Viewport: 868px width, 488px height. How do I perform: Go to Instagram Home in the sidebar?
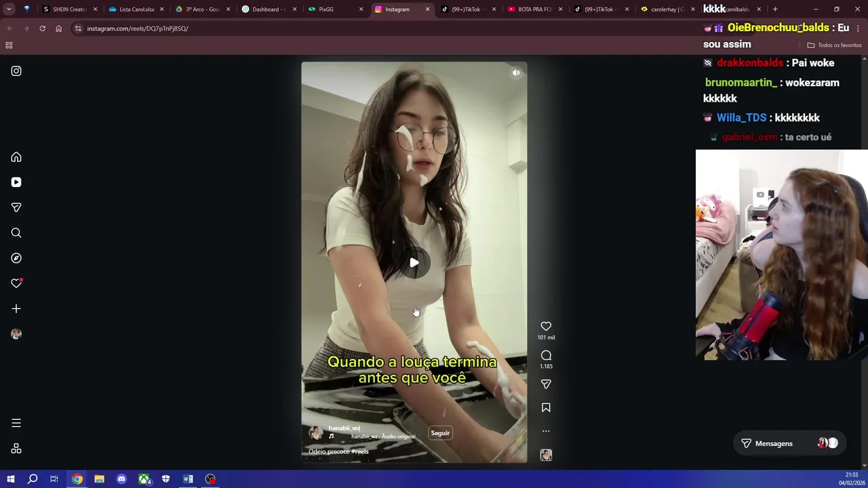(16, 157)
